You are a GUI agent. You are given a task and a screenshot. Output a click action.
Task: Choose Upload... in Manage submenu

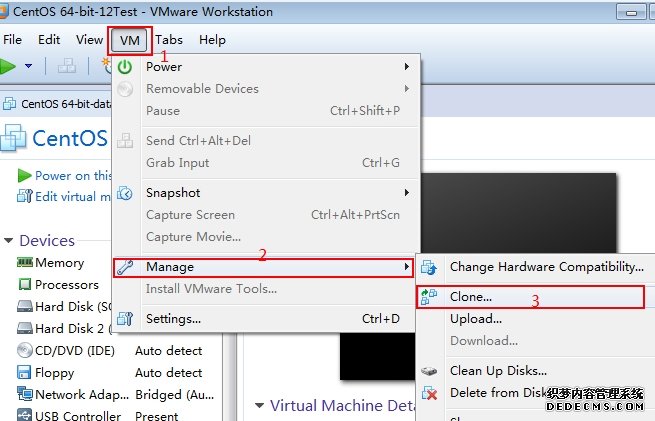(475, 319)
